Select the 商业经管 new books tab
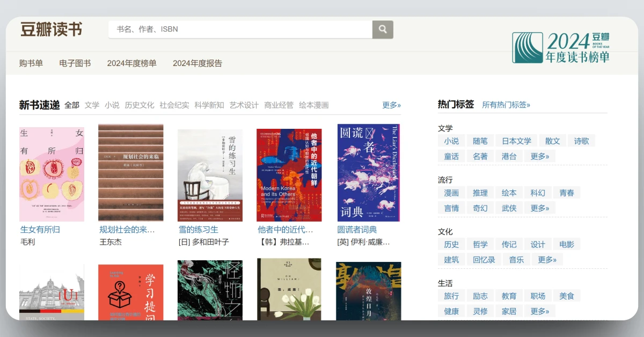Screen dimensions: 644x337 [x=279, y=105]
